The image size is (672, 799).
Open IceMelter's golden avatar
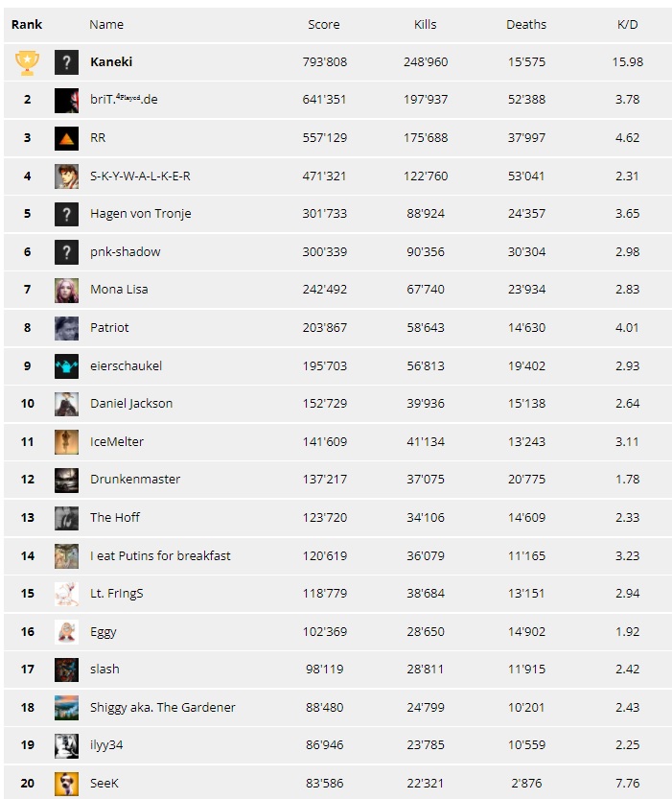67,442
